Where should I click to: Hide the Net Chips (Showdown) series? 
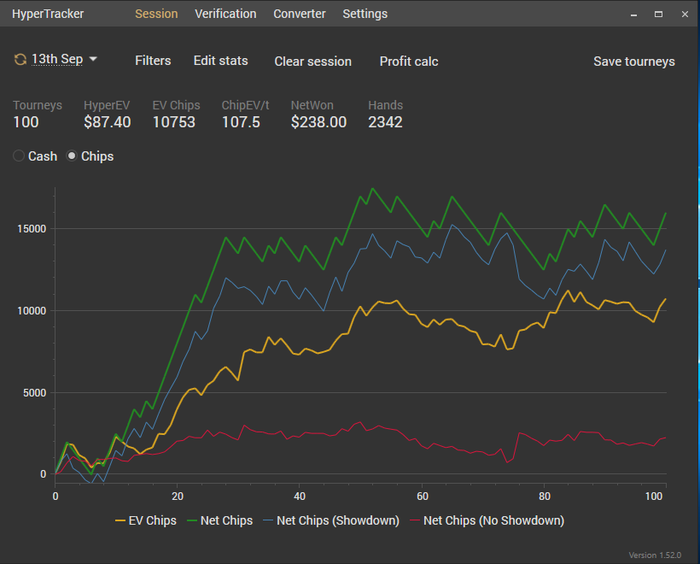(330, 520)
